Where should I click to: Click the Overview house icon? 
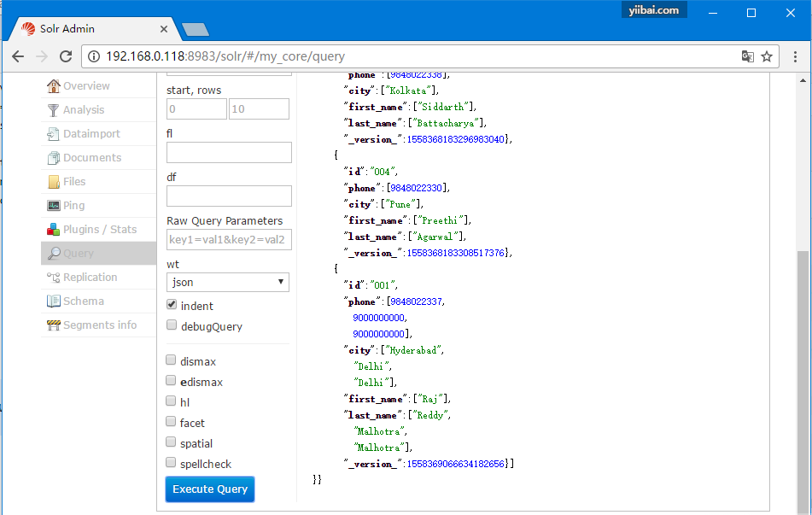(54, 86)
